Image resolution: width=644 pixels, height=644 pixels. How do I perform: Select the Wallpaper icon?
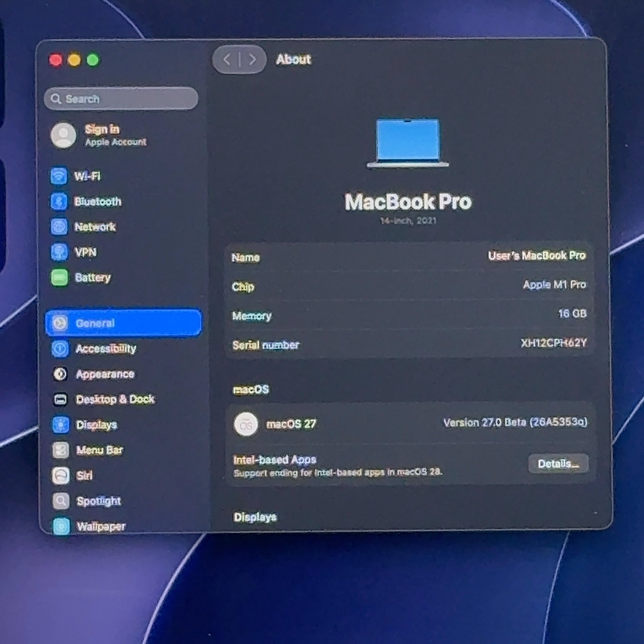click(x=61, y=526)
